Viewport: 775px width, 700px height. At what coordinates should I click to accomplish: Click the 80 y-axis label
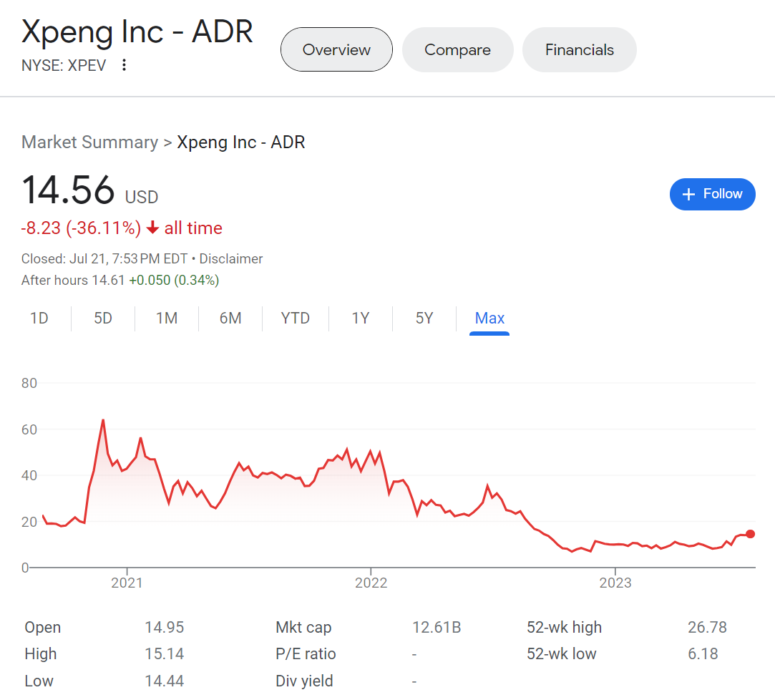(x=29, y=383)
